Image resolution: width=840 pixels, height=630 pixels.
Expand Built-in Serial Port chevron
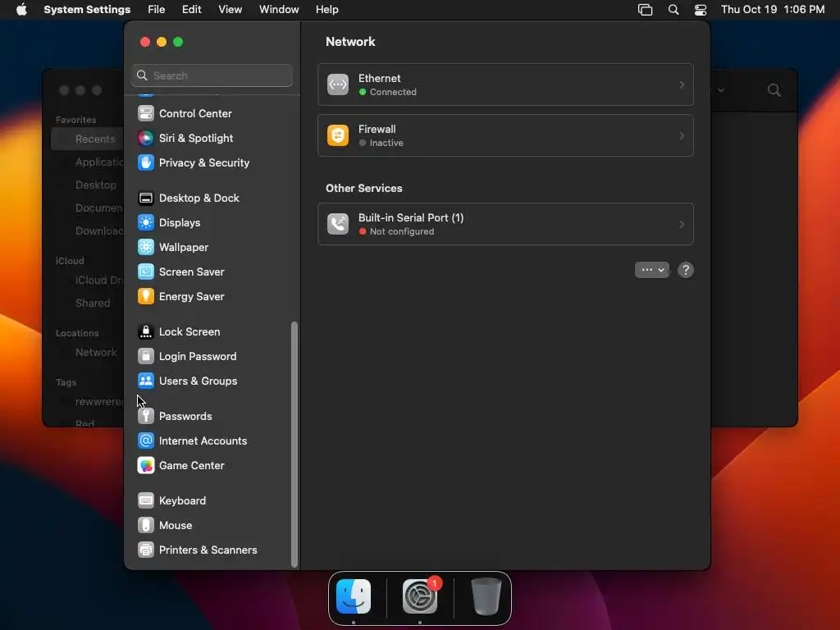(682, 224)
